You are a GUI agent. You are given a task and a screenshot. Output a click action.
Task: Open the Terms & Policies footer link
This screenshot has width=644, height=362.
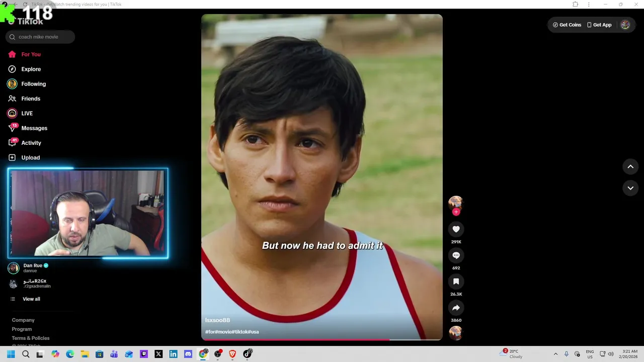tap(31, 338)
